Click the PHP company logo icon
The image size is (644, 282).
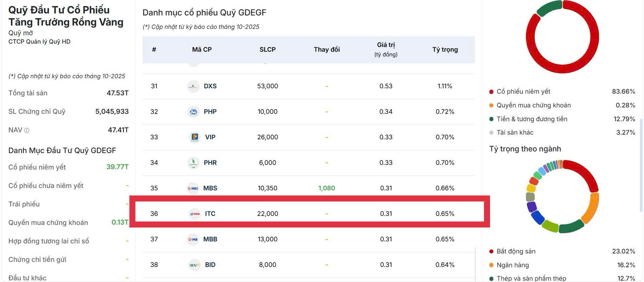(193, 112)
